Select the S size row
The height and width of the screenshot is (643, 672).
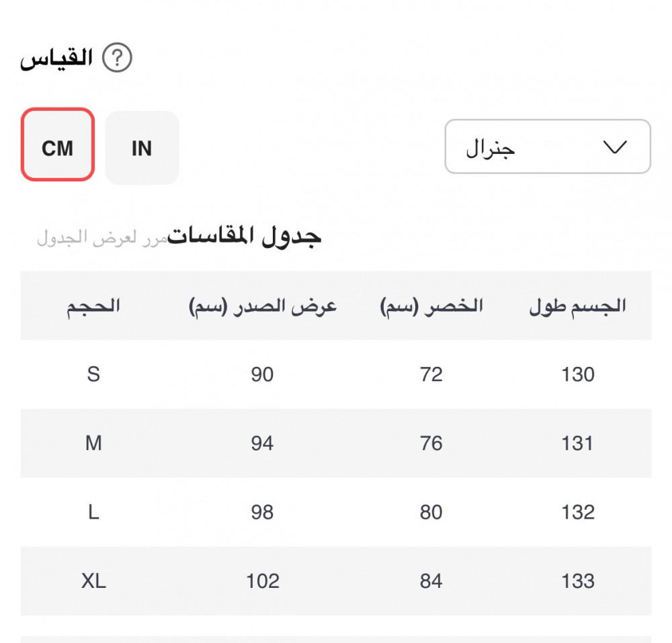[93, 374]
